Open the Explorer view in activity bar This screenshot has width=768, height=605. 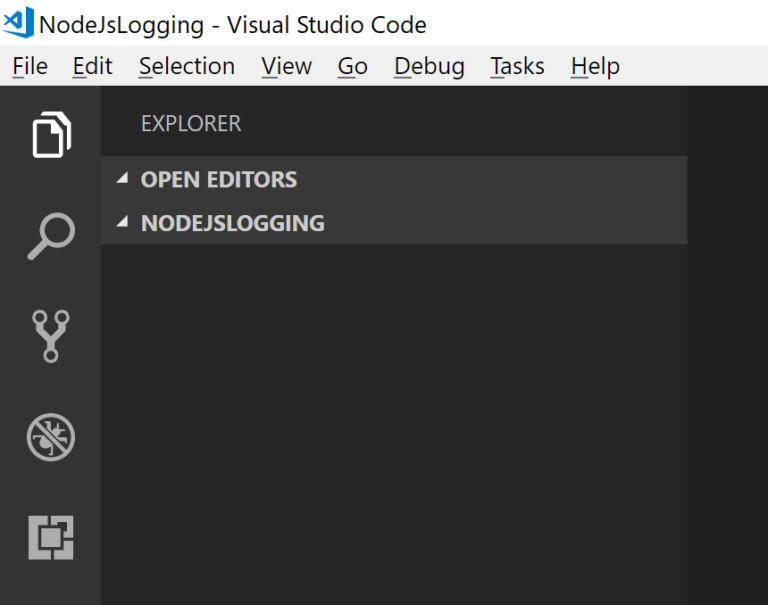pyautogui.click(x=51, y=135)
